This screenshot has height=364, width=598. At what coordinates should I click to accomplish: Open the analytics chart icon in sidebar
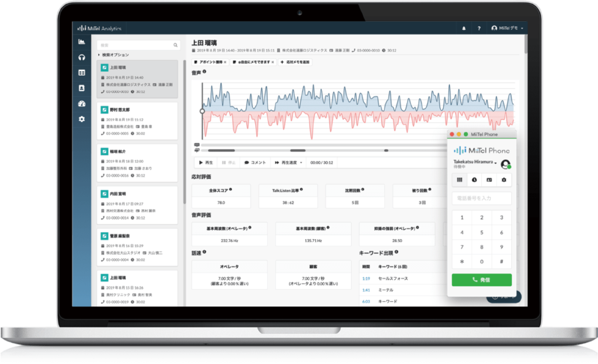click(82, 42)
